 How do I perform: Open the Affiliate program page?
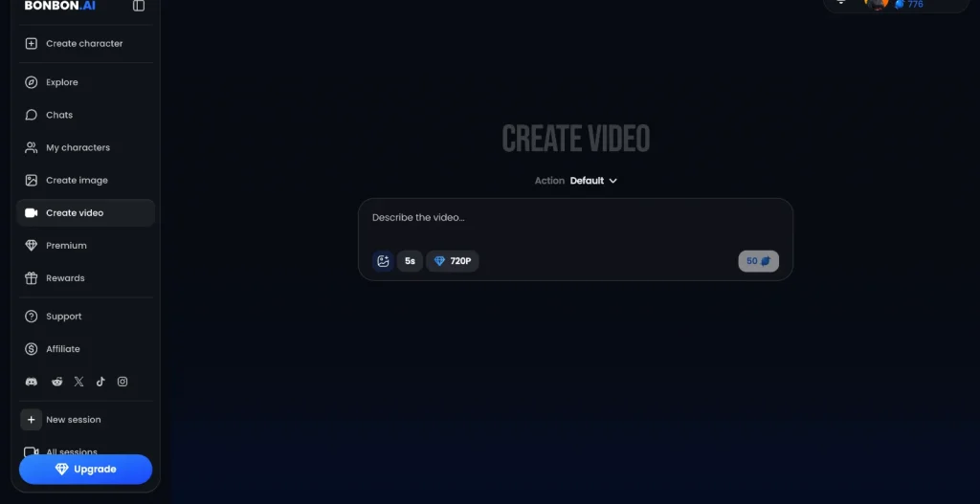click(x=85, y=349)
